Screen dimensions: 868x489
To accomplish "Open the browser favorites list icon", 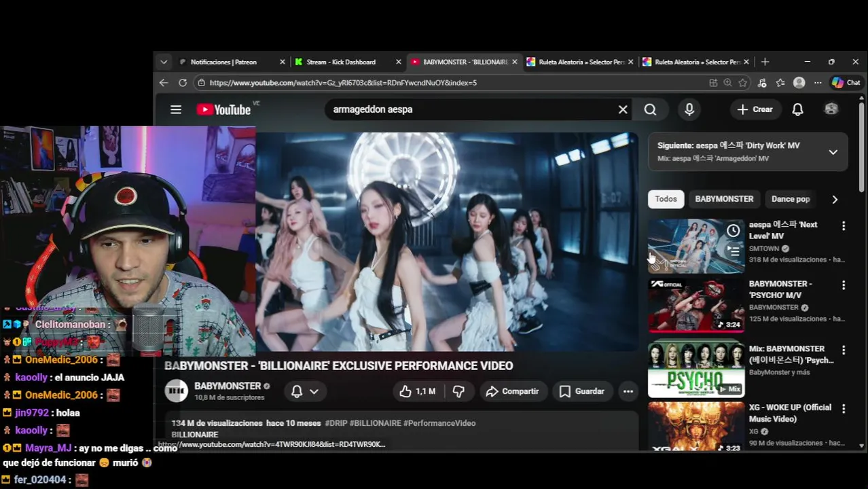I will point(780,83).
